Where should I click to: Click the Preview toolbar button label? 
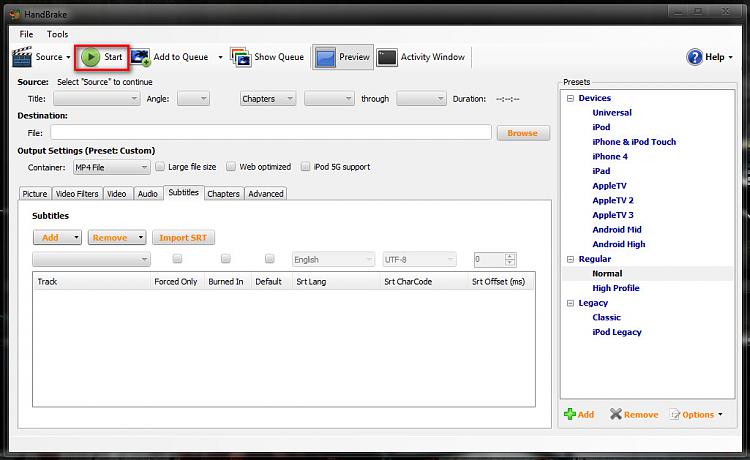point(354,57)
